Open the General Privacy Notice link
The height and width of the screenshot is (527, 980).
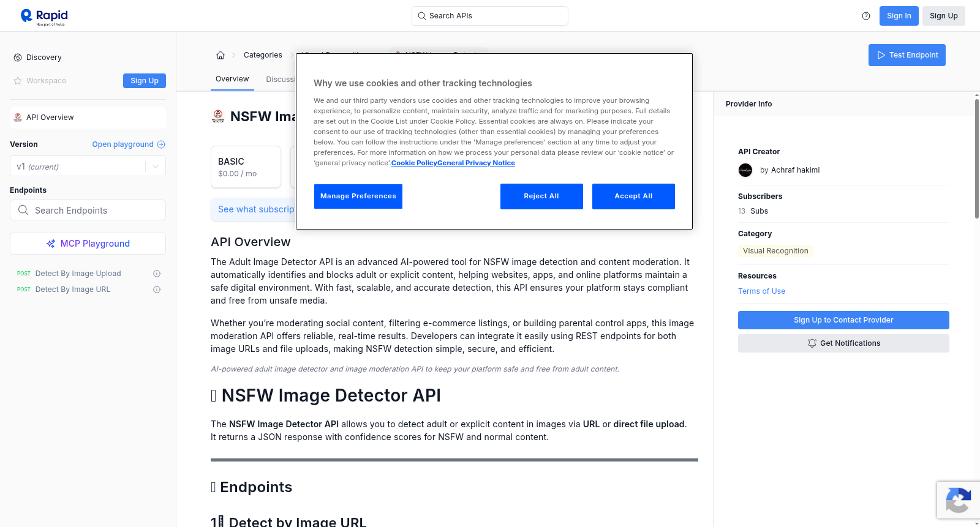[x=476, y=163]
